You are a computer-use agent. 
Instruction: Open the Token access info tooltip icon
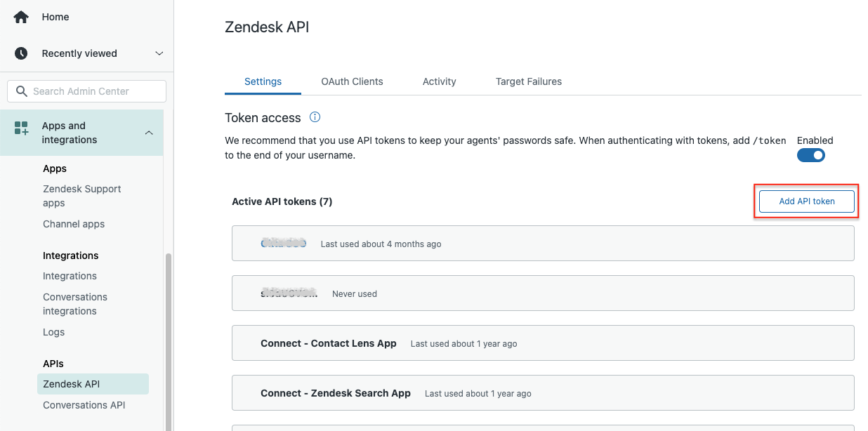pos(315,117)
